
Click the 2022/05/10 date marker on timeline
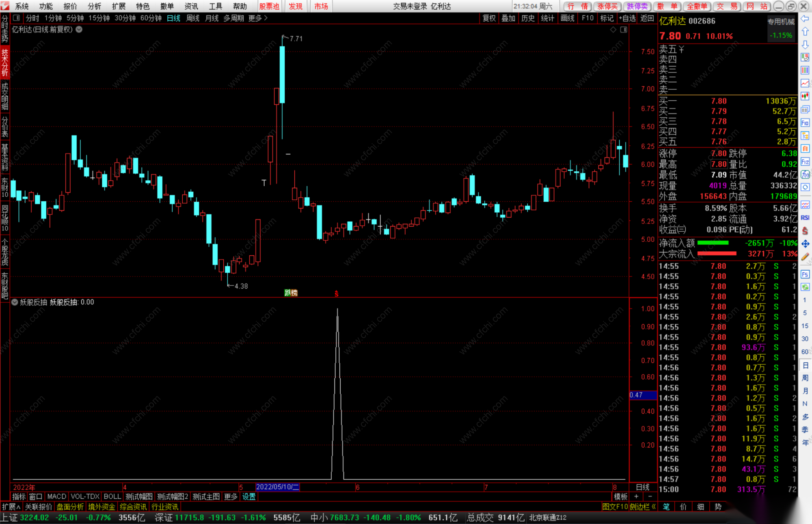click(x=278, y=487)
